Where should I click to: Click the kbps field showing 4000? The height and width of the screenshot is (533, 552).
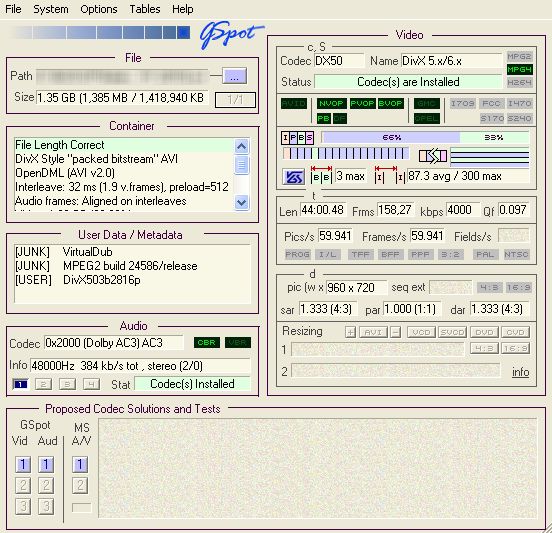click(x=463, y=210)
